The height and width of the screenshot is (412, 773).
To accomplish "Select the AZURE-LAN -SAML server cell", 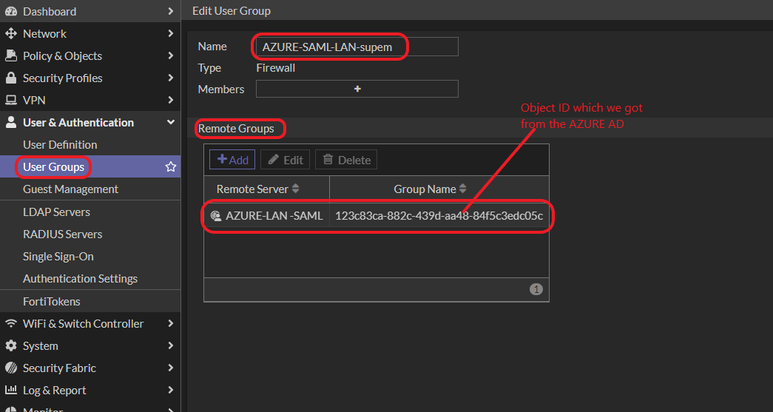I will click(267, 216).
